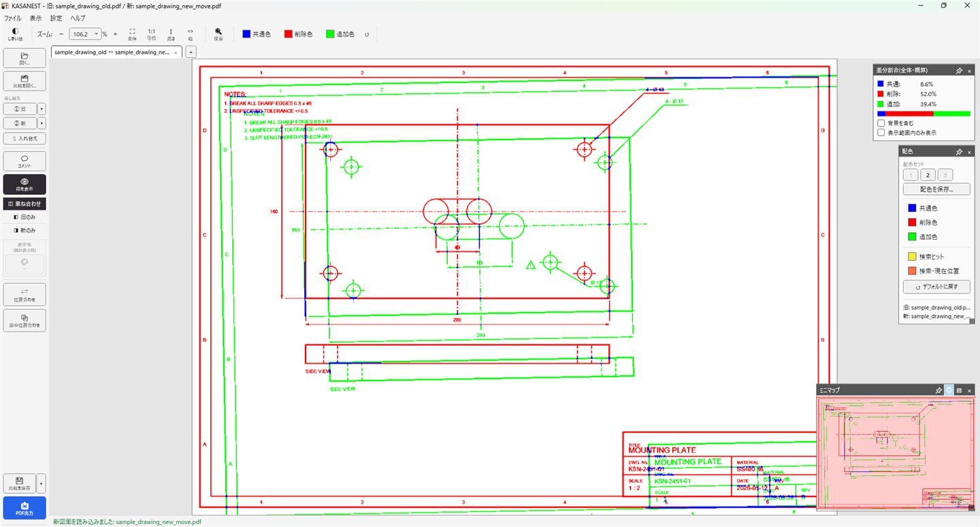Fit whole drawing with 全体 icon

coord(132,34)
